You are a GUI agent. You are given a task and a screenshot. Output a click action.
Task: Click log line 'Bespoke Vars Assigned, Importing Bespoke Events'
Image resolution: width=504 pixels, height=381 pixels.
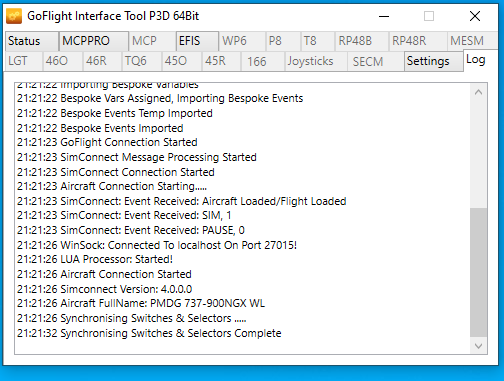(x=160, y=99)
